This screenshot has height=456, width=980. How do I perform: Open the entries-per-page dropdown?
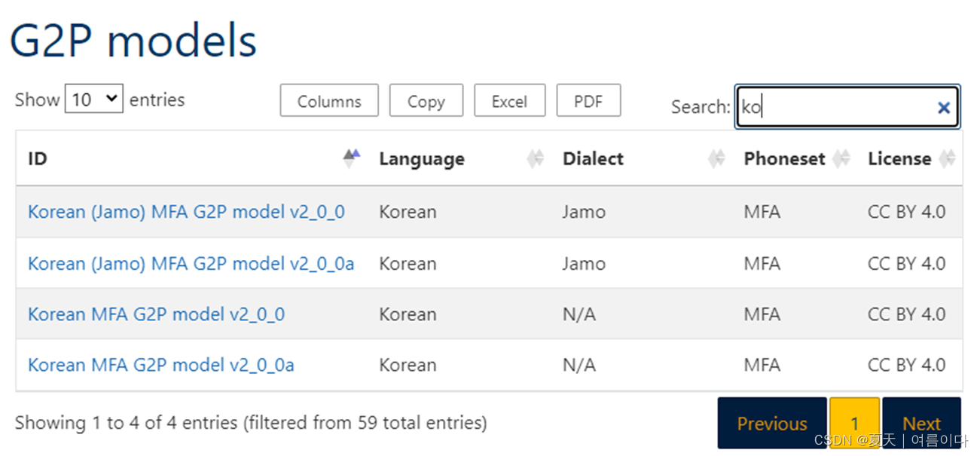[94, 99]
